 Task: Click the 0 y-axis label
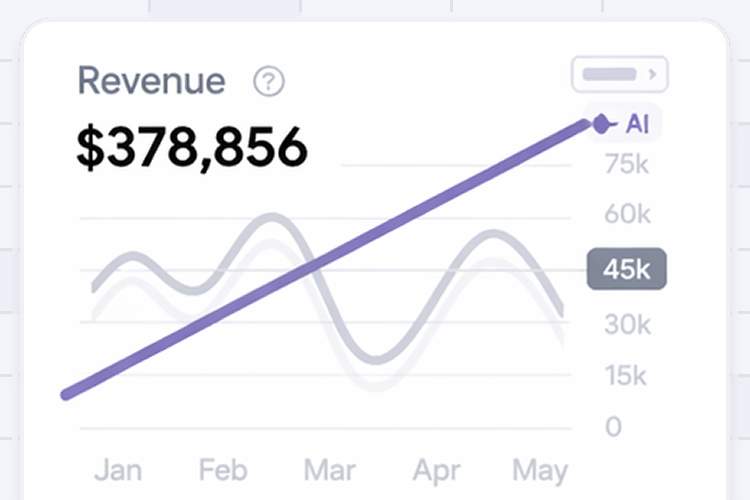click(x=614, y=427)
